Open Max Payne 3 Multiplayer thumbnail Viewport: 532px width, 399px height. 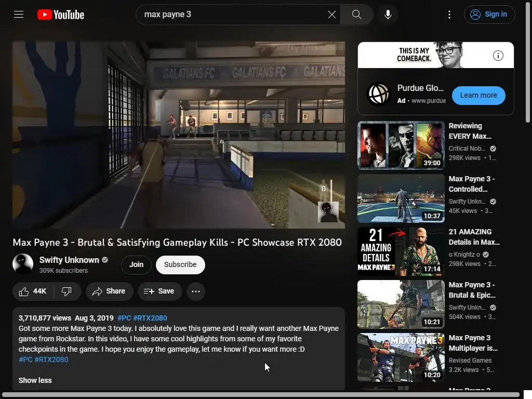pyautogui.click(x=401, y=357)
